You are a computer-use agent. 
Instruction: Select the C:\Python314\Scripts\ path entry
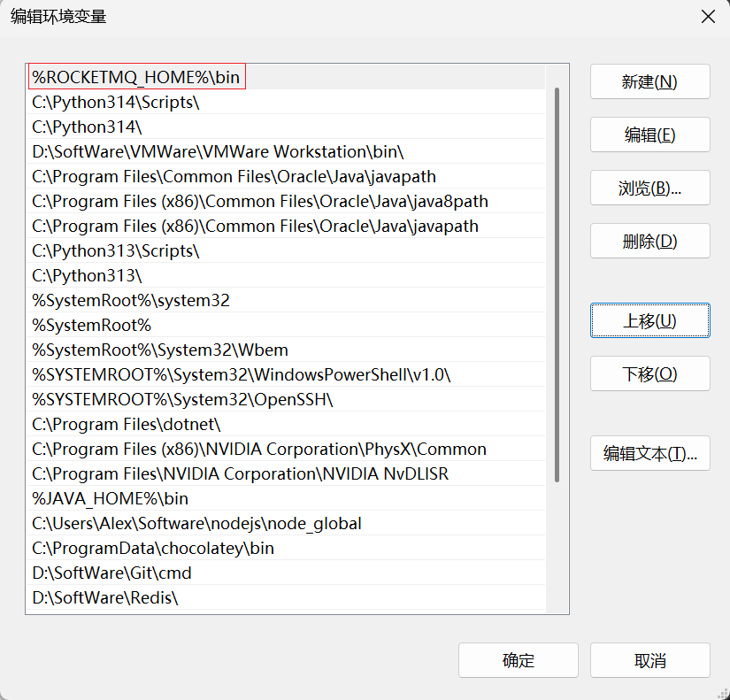click(116, 102)
